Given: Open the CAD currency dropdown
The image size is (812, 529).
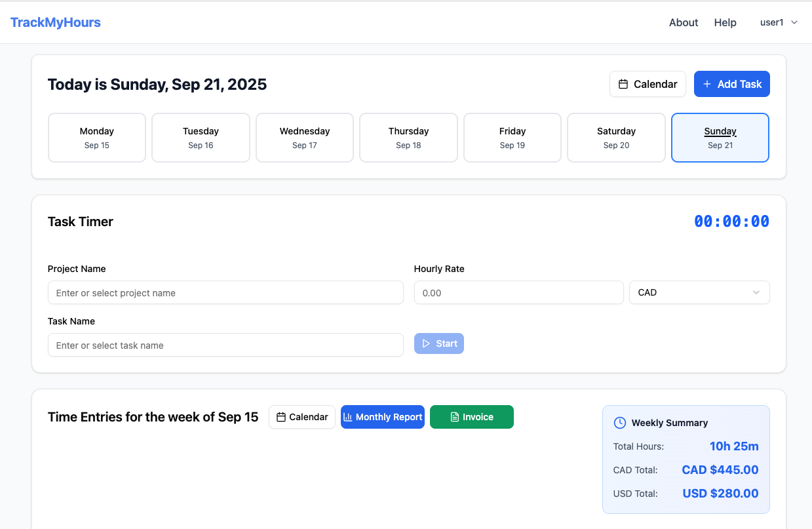Looking at the screenshot, I should click(699, 292).
